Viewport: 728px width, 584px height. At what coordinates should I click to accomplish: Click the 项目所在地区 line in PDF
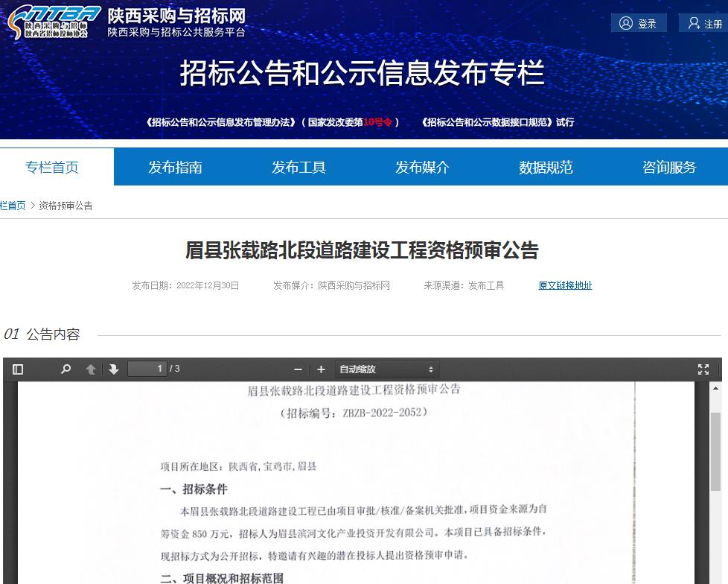238,466
